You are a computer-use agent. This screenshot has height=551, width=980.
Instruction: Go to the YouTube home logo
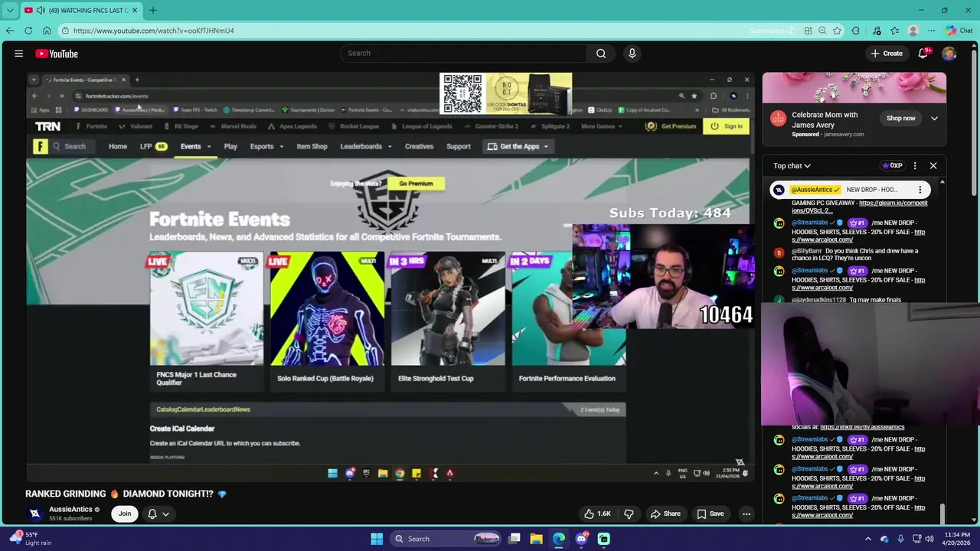[x=57, y=54]
